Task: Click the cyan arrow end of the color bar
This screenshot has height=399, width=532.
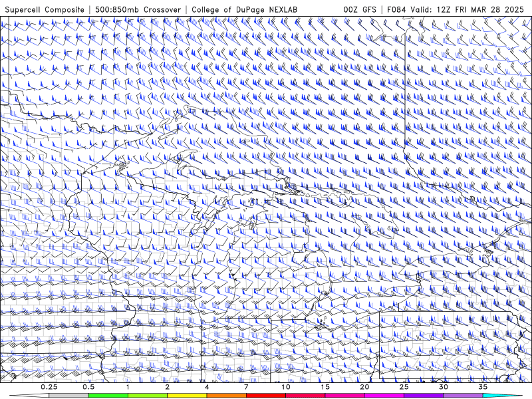Action: [503, 396]
